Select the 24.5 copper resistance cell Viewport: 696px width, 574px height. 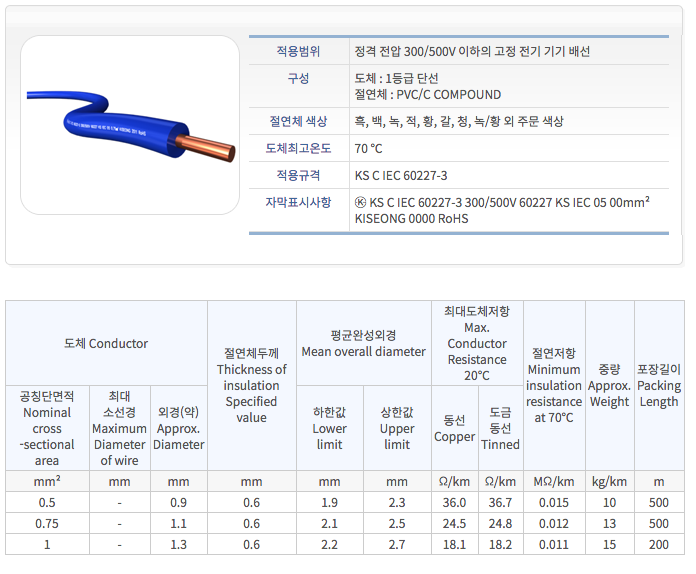pyautogui.click(x=455, y=523)
